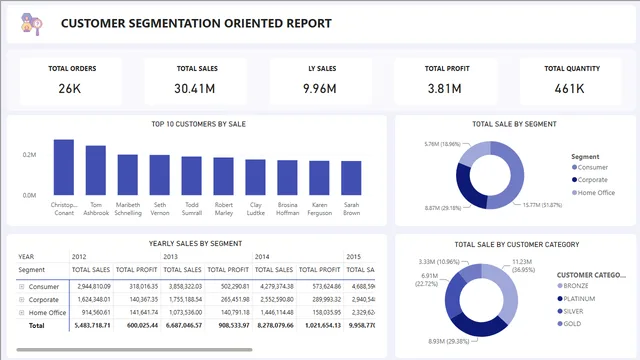This screenshot has height=360, width=640.
Task: Click the 11.23M (36.95%) data label
Action: 523,266
